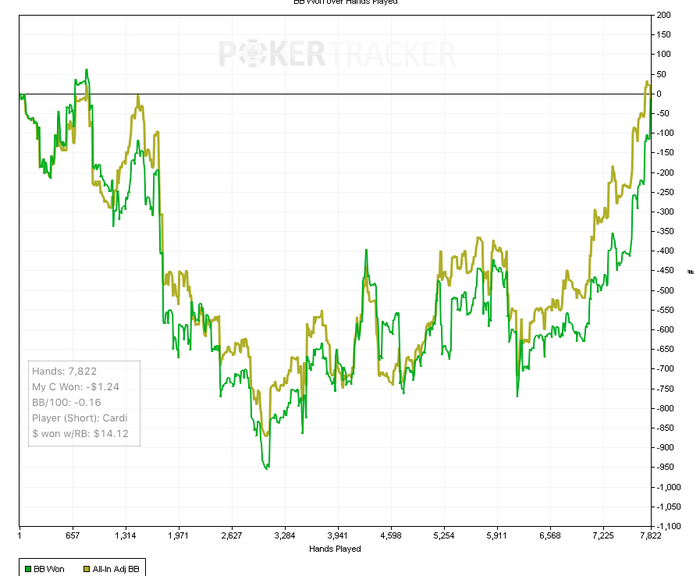700x576 pixels.
Task: Click the BB/100: -0.16 stat line
Action: [x=67, y=403]
